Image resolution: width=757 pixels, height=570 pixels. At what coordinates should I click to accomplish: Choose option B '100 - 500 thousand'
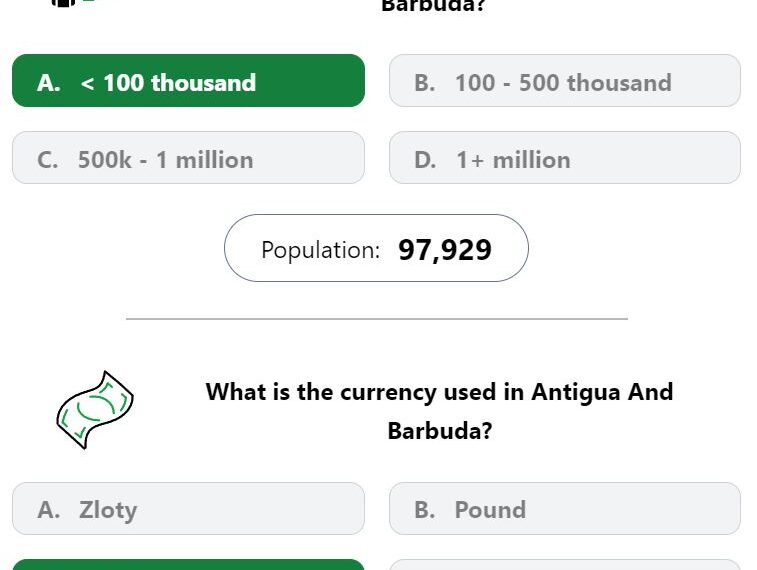click(564, 81)
